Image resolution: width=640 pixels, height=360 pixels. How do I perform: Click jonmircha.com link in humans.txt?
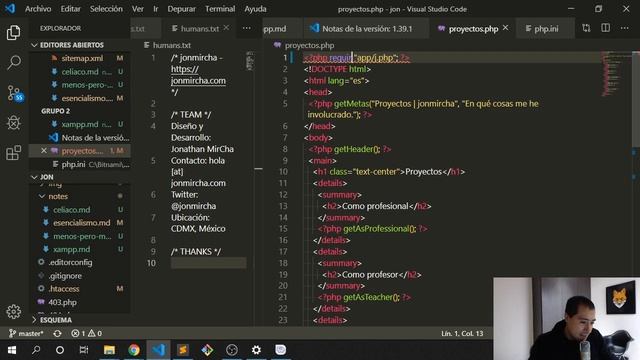coord(198,81)
